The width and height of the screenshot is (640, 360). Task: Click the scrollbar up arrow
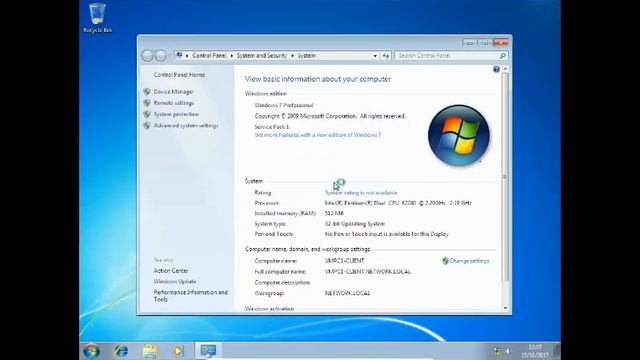click(505, 69)
